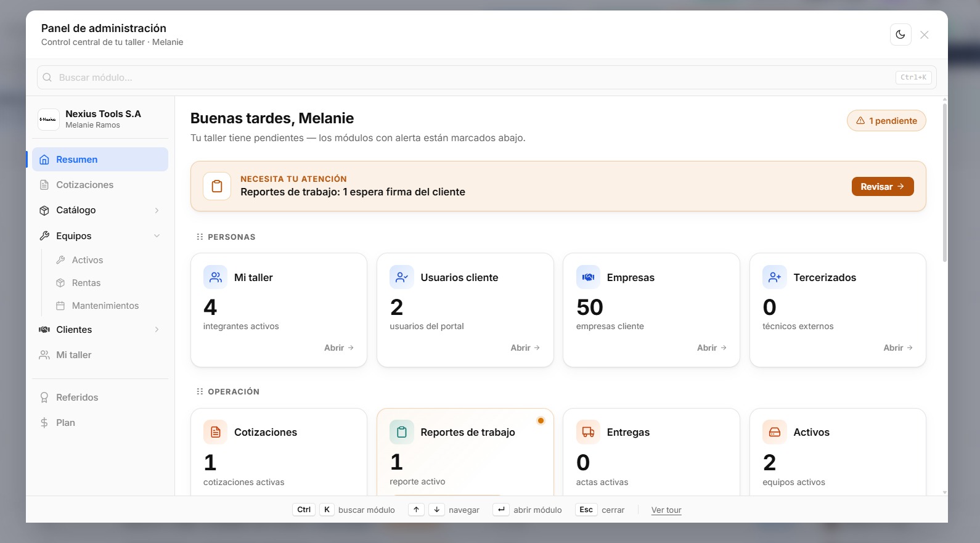Click the Mi taller people icon in sidebar

pos(44,355)
